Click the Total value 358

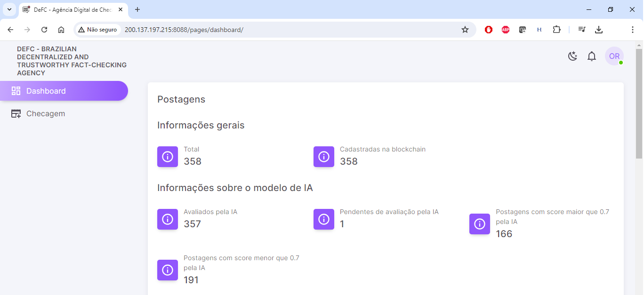coord(193,161)
